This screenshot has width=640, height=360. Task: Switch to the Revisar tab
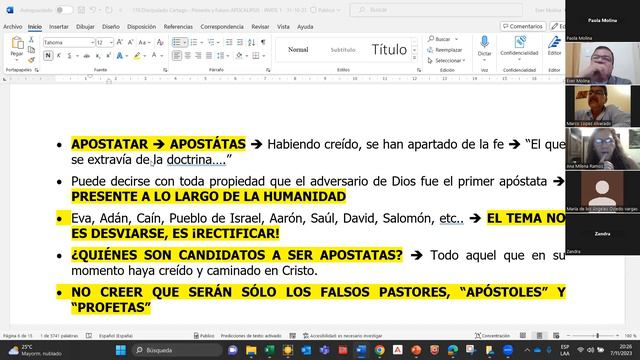(x=260, y=27)
